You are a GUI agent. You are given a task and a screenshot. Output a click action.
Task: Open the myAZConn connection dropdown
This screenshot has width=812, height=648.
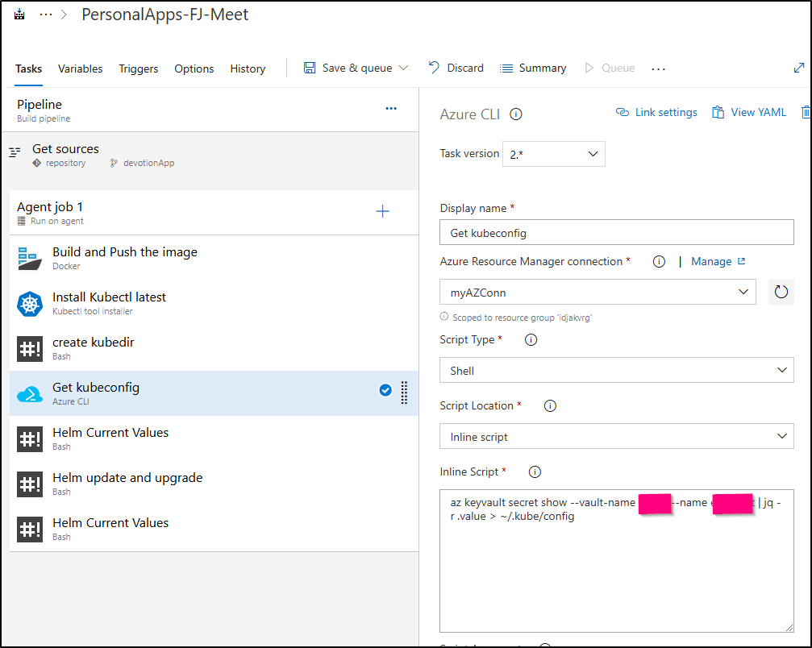click(598, 292)
